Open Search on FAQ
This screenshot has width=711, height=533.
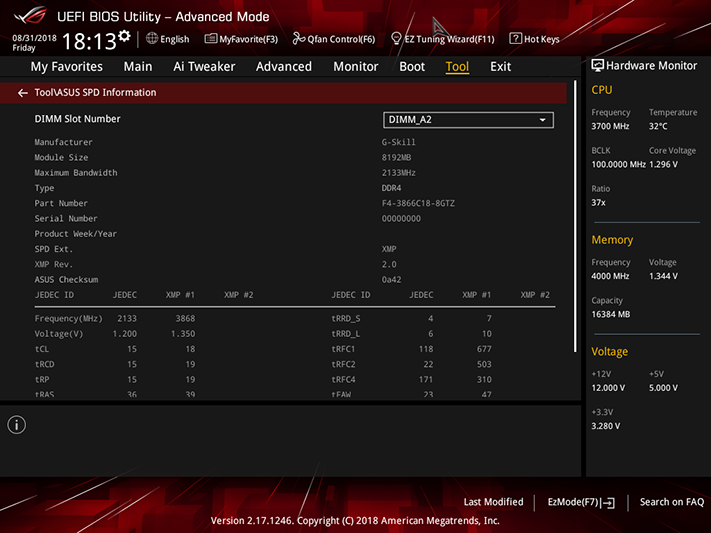(x=672, y=502)
